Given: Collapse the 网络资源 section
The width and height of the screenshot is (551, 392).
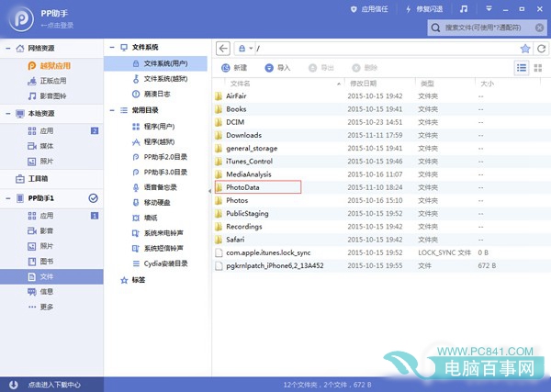Looking at the screenshot, I should [x=8, y=48].
